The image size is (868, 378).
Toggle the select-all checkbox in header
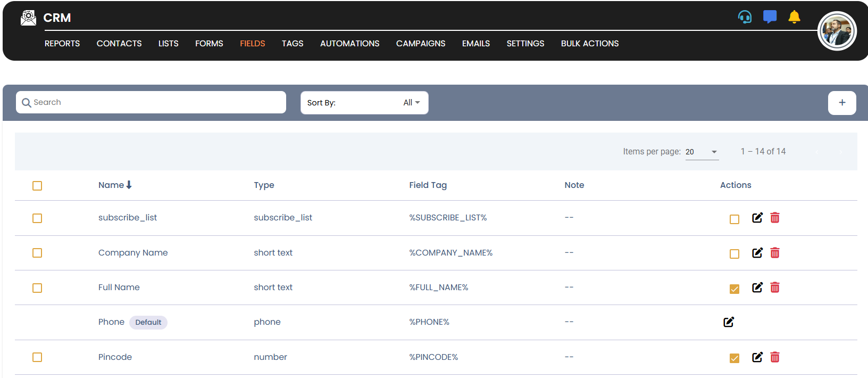point(37,186)
